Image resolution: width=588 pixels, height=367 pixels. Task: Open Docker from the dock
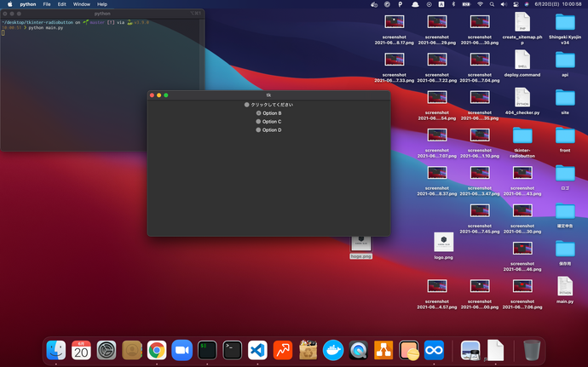[x=333, y=350]
